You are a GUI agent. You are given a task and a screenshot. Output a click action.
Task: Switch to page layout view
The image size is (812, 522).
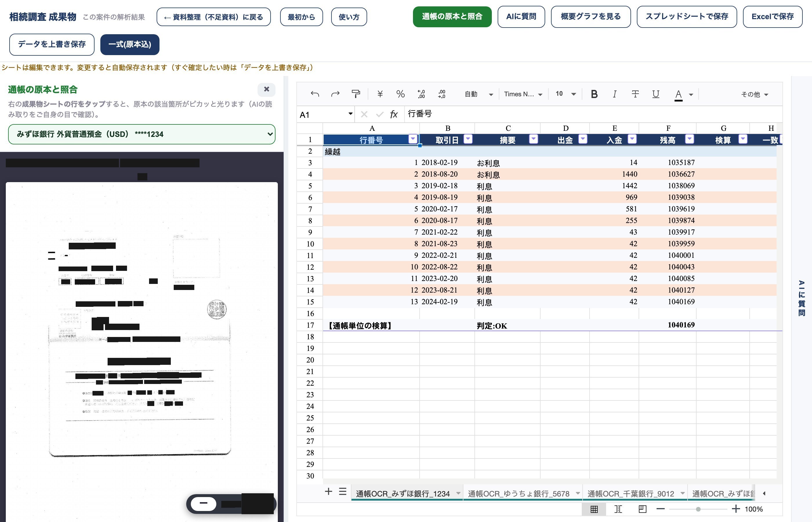pos(642,509)
